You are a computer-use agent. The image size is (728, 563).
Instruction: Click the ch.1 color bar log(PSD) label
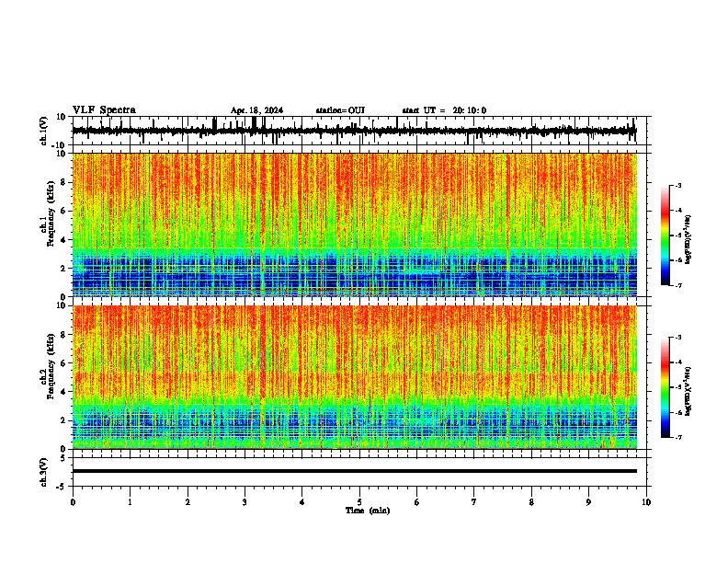click(688, 239)
